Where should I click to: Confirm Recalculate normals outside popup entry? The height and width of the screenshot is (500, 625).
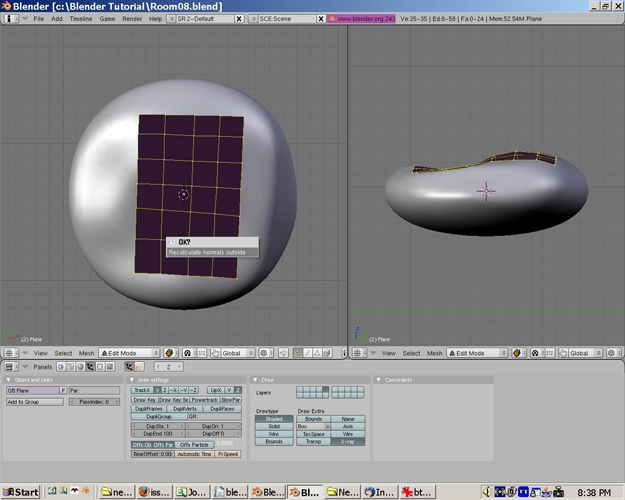coord(211,252)
